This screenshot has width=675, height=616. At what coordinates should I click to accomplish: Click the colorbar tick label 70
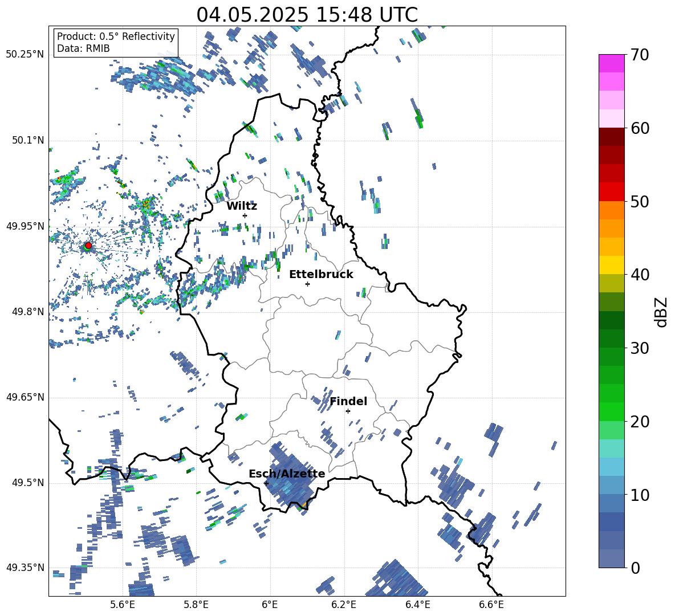[x=639, y=55]
